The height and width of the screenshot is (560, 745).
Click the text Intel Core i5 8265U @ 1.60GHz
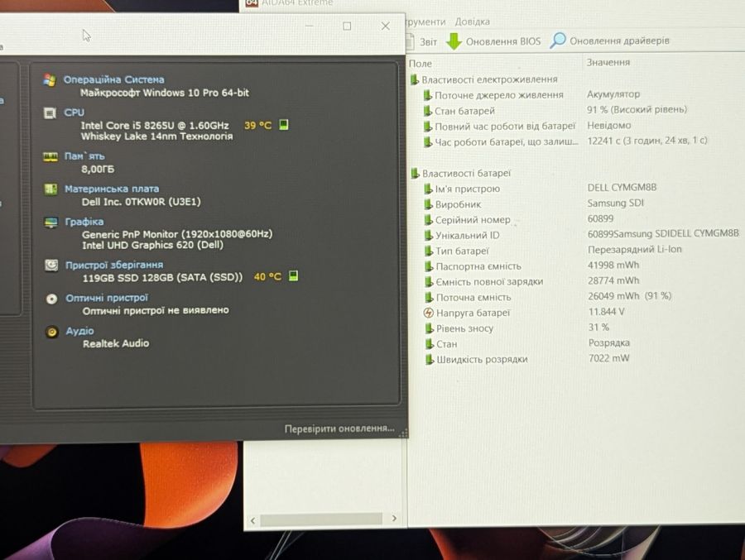click(155, 126)
